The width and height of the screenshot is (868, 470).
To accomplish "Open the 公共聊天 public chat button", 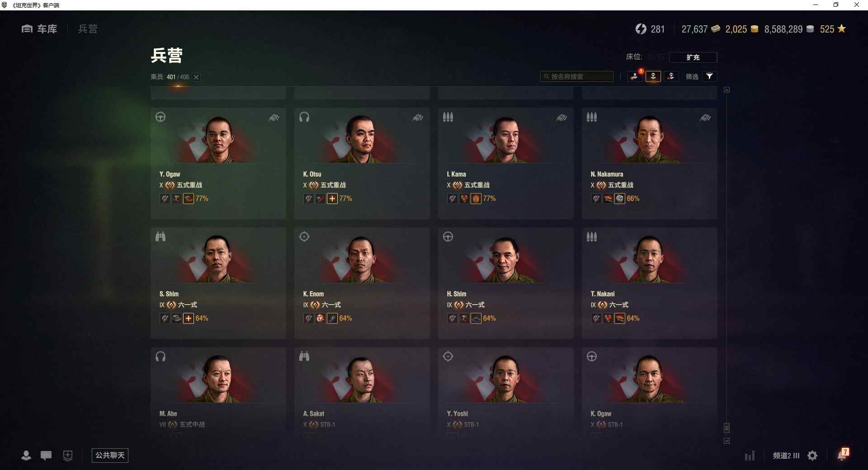I will 110,456.
